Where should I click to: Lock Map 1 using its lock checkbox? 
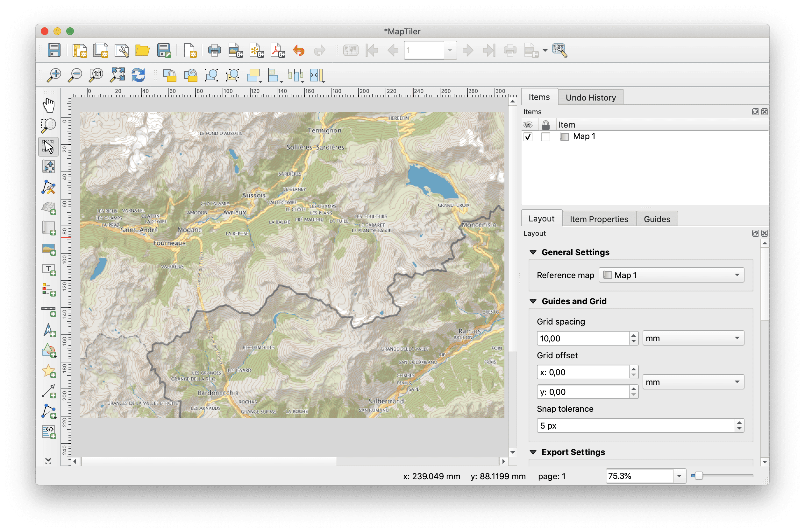[x=546, y=137]
